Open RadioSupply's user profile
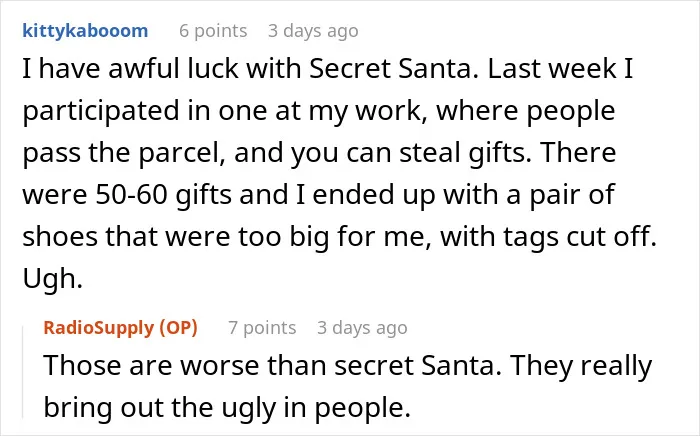700x436 pixels. 99,328
